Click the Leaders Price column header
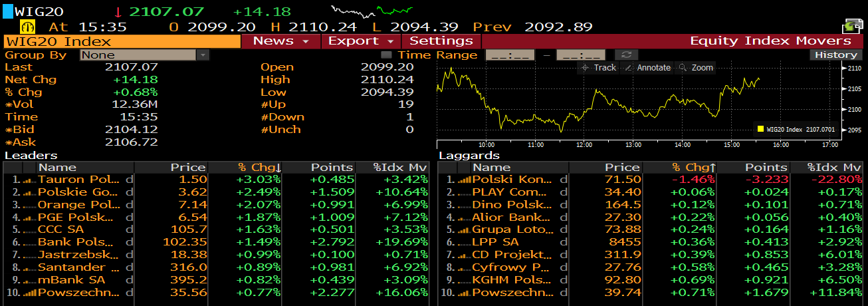Screen dimensions: 868x306 click(171, 168)
